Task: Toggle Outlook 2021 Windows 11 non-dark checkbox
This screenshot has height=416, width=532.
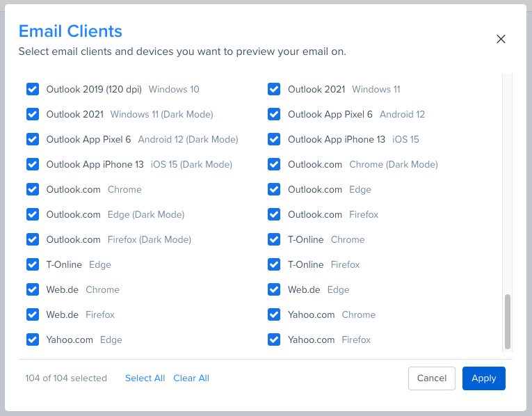Action: click(274, 89)
